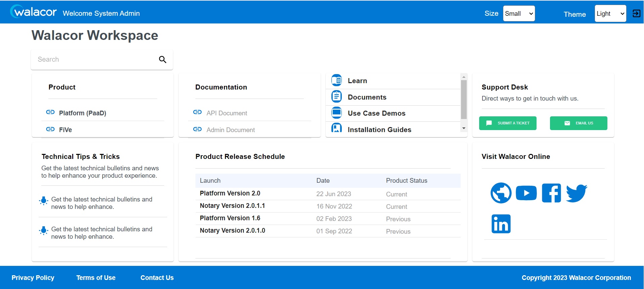Click the search magnifier icon
Screen dimensions: 644x289
[x=163, y=59]
